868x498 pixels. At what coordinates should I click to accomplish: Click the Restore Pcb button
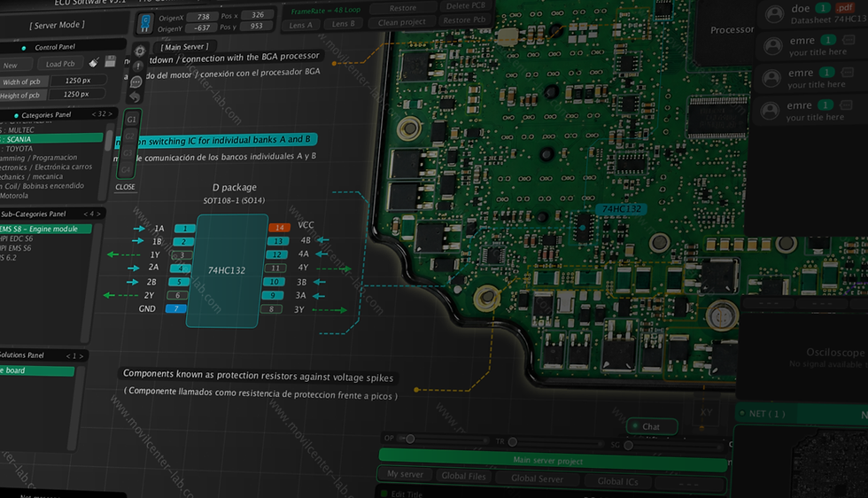[x=464, y=20]
